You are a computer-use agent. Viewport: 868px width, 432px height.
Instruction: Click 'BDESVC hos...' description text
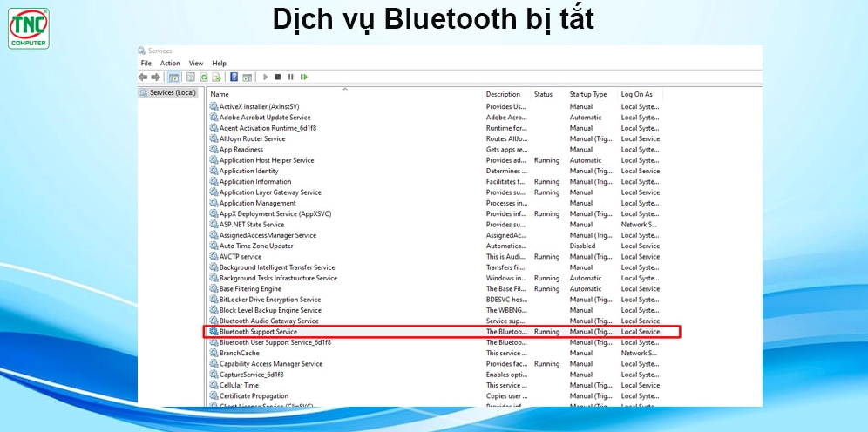(x=506, y=300)
